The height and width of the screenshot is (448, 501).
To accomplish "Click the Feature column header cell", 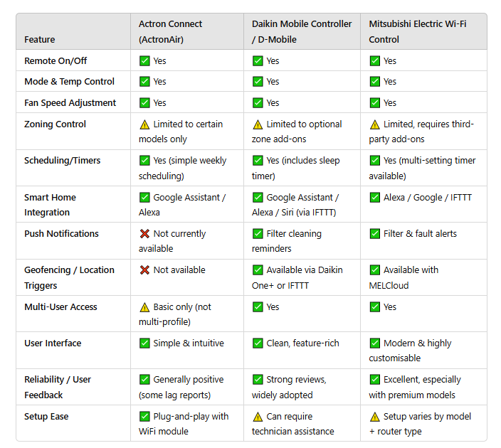I will click(x=73, y=31).
